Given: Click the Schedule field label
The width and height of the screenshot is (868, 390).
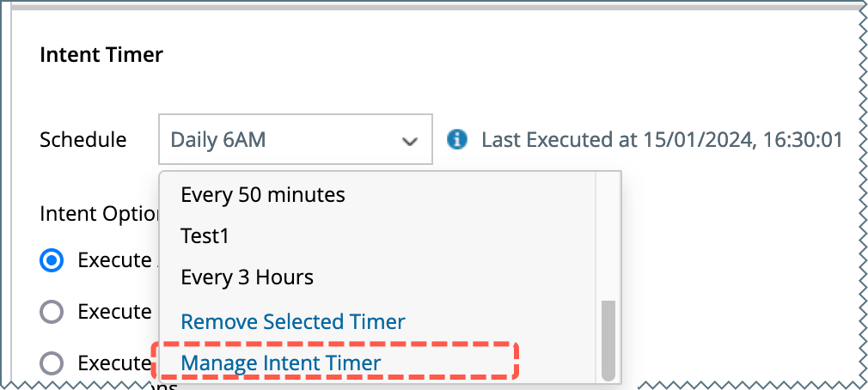Looking at the screenshot, I should pos(83,139).
